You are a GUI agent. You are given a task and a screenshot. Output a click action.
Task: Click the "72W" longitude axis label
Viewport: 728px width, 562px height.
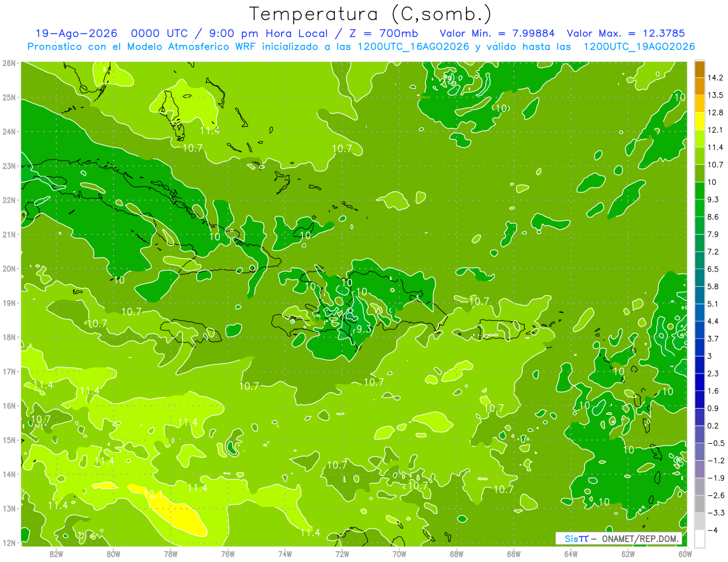coord(342,554)
